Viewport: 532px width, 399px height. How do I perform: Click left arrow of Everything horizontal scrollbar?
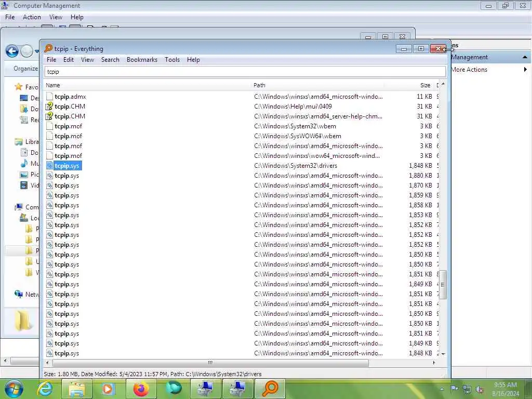(47, 363)
